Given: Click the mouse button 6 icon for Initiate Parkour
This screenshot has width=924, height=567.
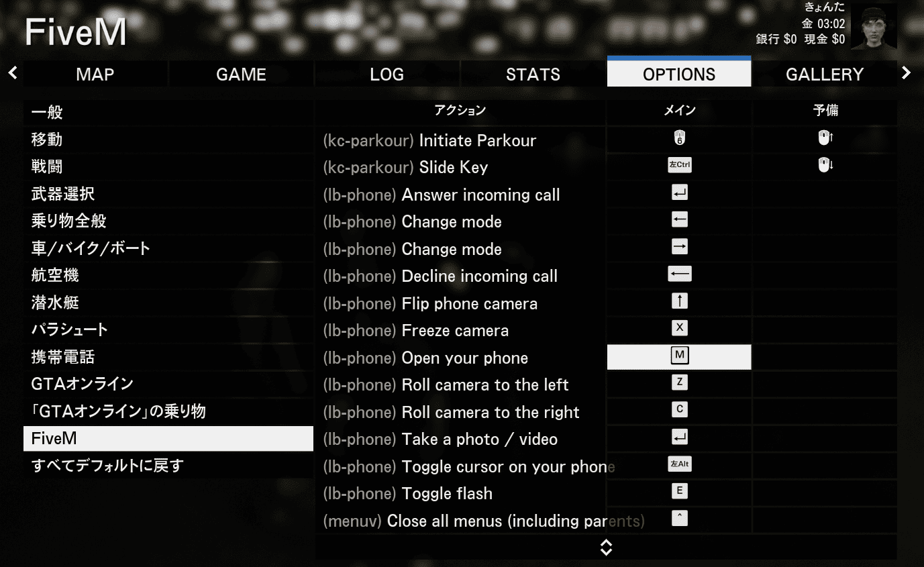Looking at the screenshot, I should point(679,139).
